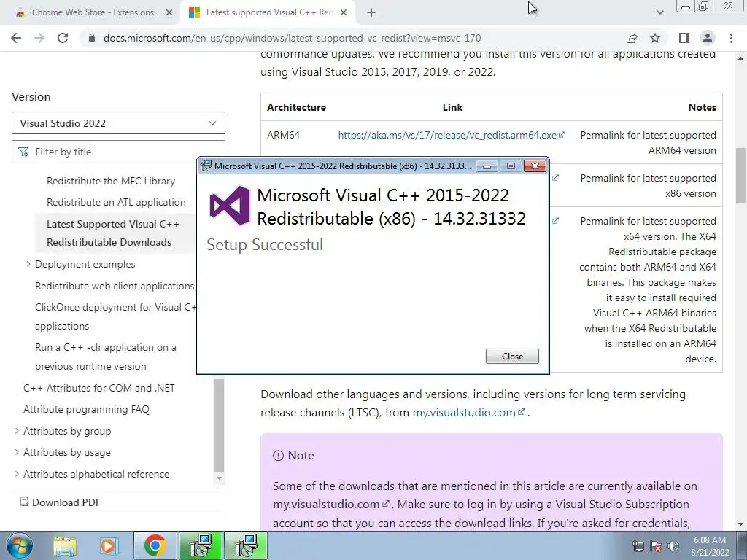Share this page via share icon
The image size is (747, 560).
coord(632,38)
